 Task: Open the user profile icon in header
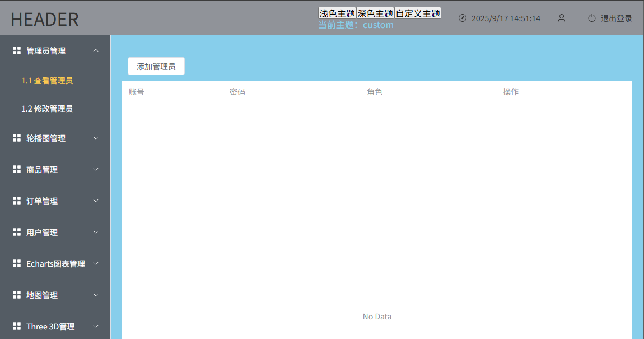click(x=562, y=18)
